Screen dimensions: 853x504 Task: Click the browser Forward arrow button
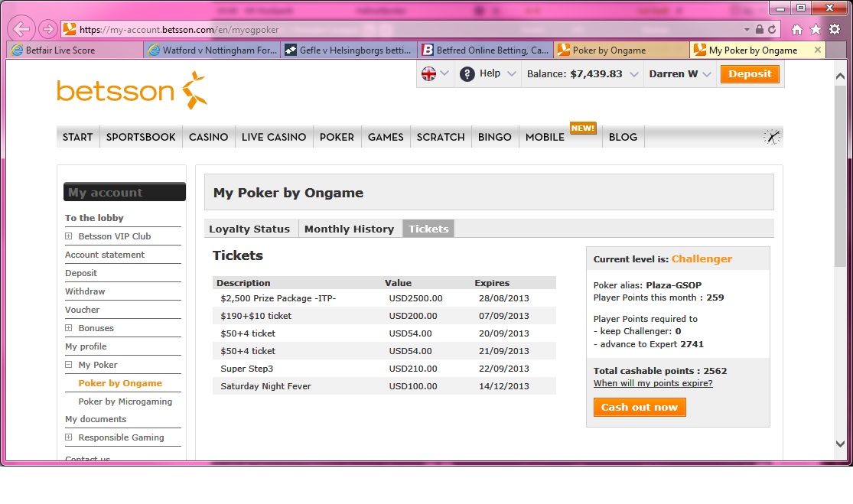click(x=48, y=29)
